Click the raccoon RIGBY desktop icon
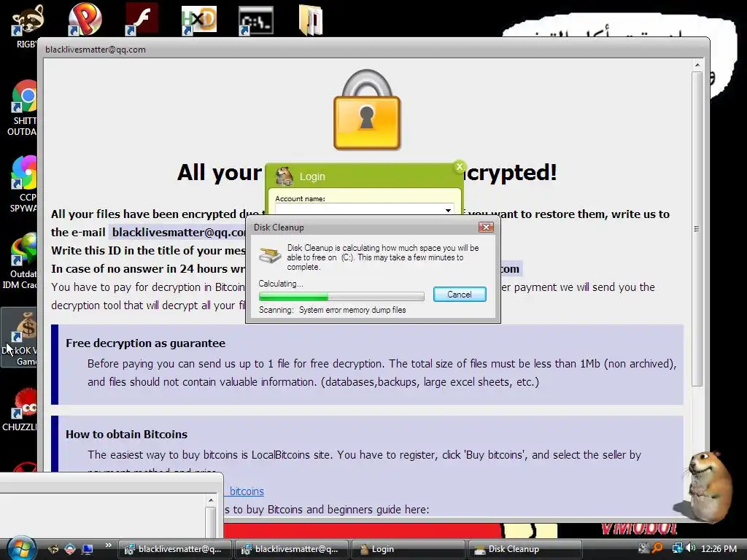 click(x=27, y=20)
